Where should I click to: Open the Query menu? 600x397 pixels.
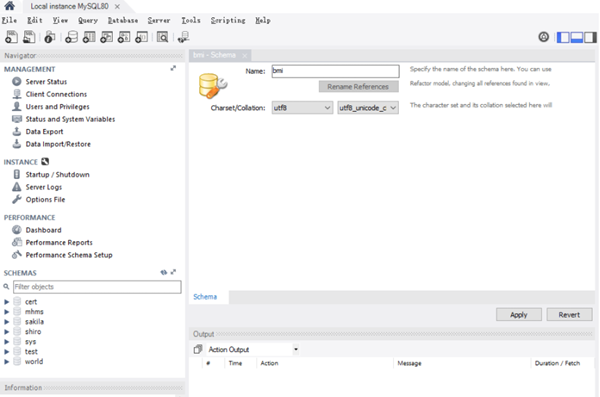coord(88,20)
